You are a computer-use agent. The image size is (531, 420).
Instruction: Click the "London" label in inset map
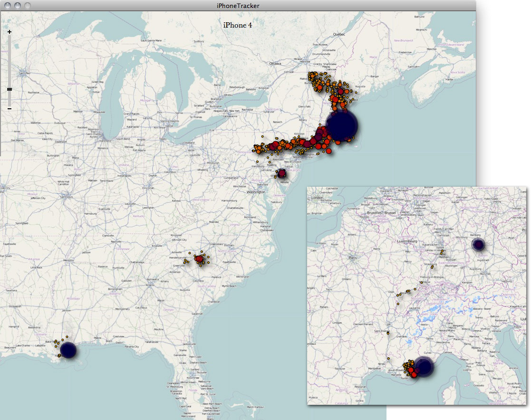pyautogui.click(x=317, y=198)
